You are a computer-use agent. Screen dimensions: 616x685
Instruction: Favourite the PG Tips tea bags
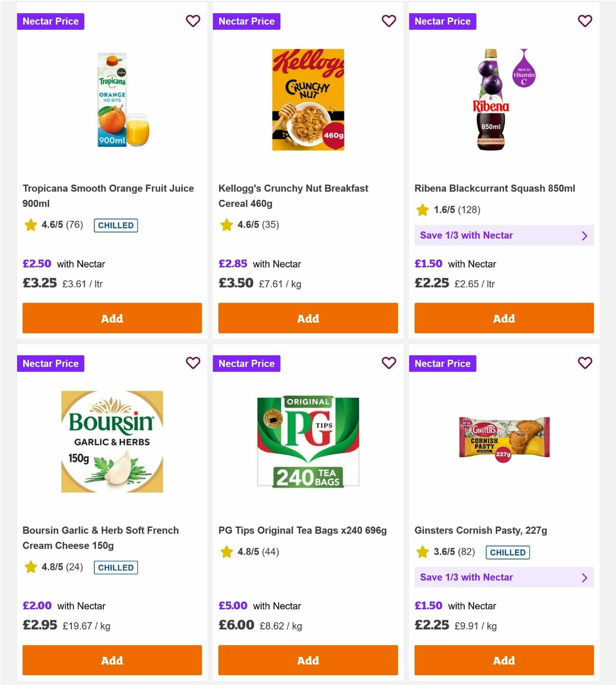389,363
